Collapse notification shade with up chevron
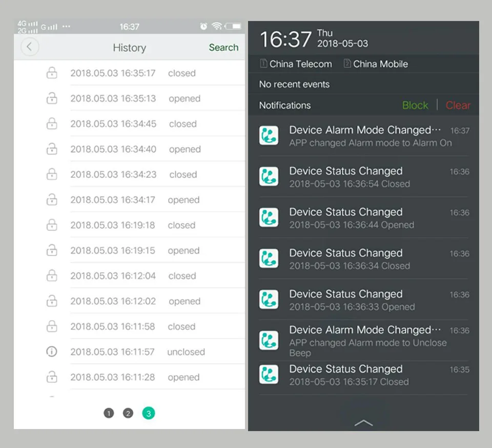This screenshot has height=448, width=492. coord(363,423)
